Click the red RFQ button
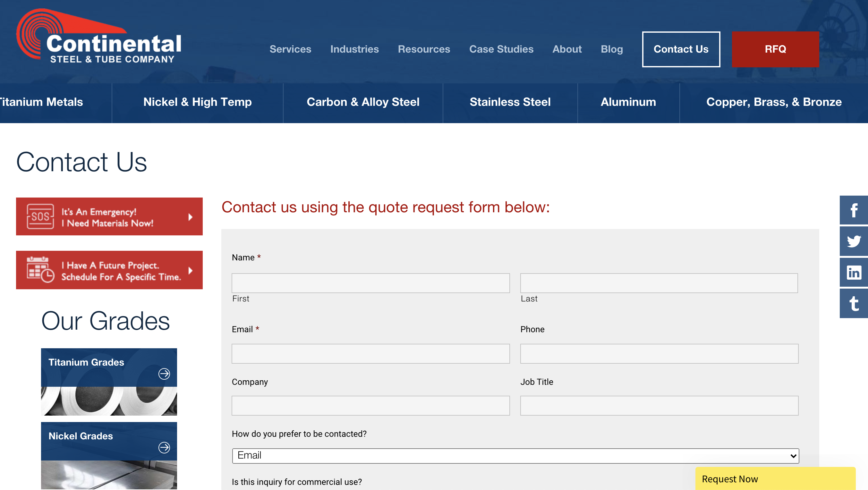The width and height of the screenshot is (868, 490). [775, 49]
